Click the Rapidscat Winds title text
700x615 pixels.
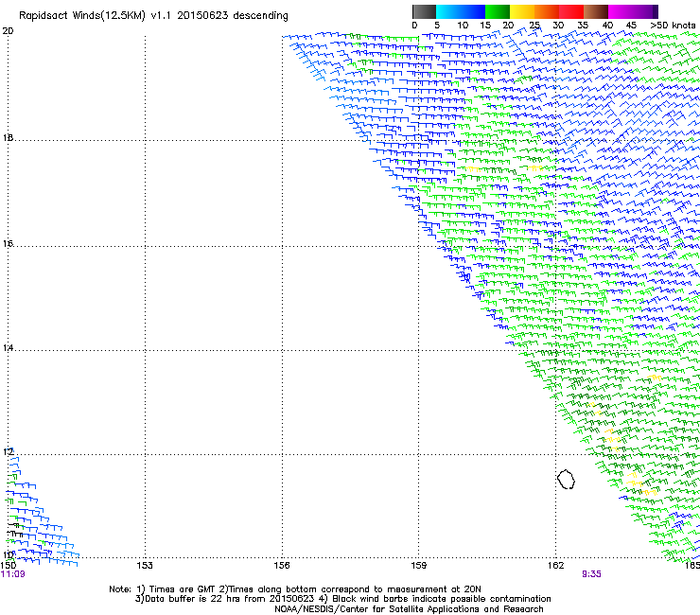tap(153, 16)
